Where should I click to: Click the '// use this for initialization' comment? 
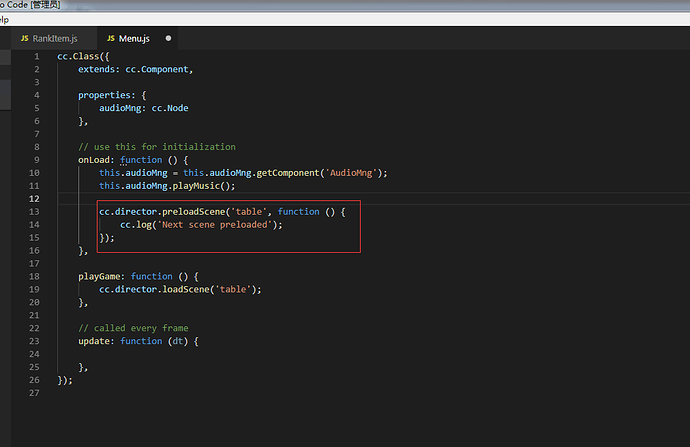(x=157, y=147)
